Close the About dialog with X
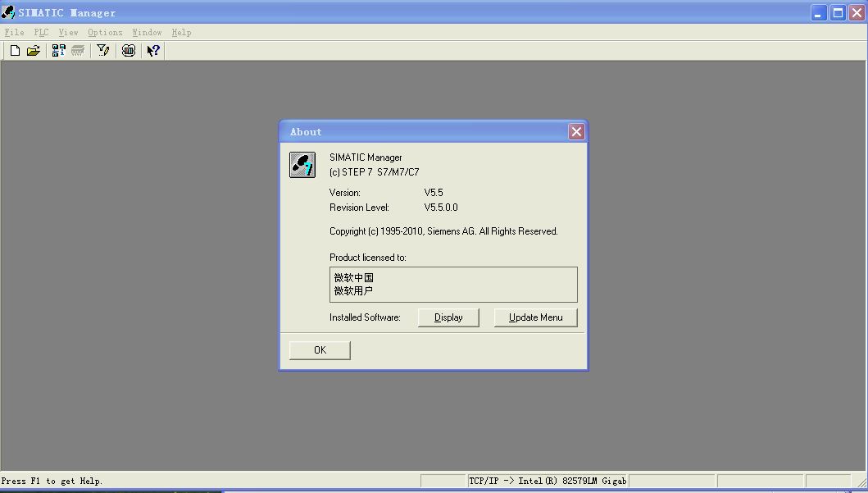The height and width of the screenshot is (493, 868). (576, 131)
